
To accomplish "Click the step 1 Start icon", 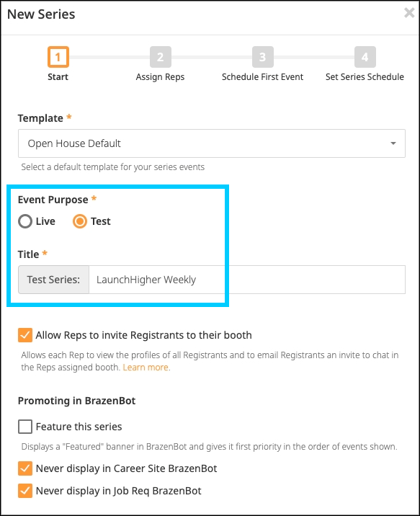I will [x=58, y=57].
